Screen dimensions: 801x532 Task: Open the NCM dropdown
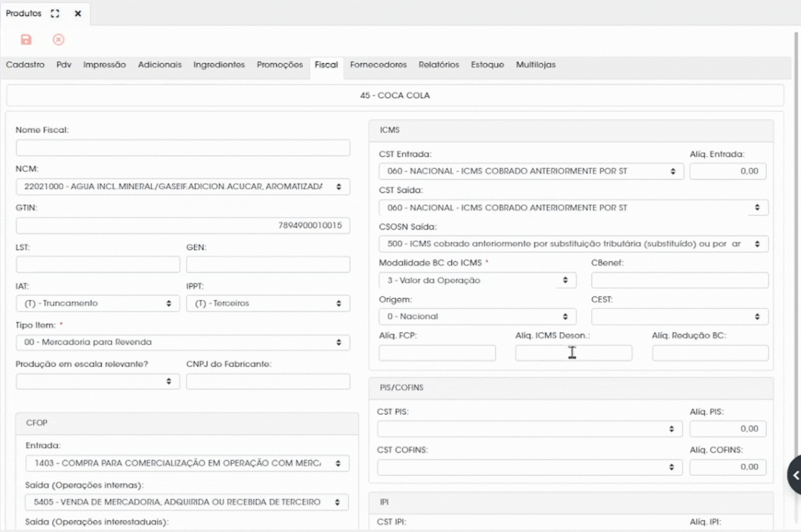183,187
